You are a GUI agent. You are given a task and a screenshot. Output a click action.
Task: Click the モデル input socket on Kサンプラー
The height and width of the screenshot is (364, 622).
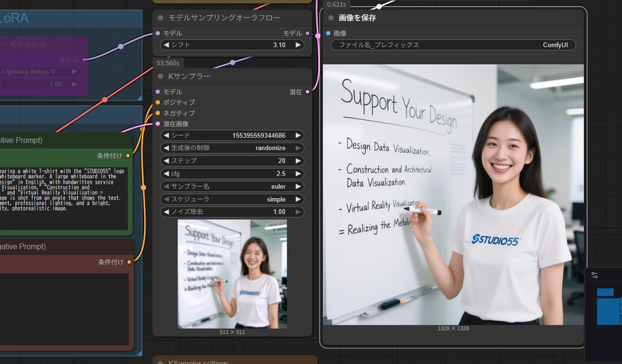coord(158,92)
